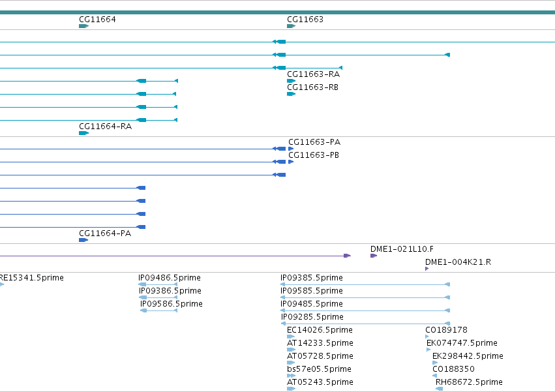Image resolution: width=555 pixels, height=392 pixels.
Task: Select the CO188350 EST label
Action: coord(453,369)
